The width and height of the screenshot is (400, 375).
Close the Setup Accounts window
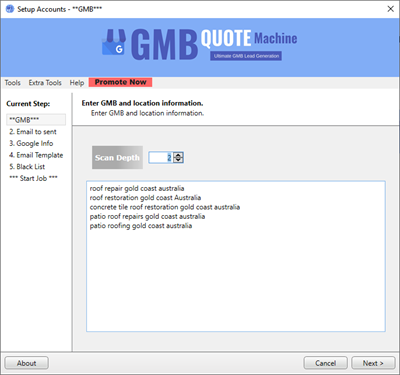pos(390,9)
